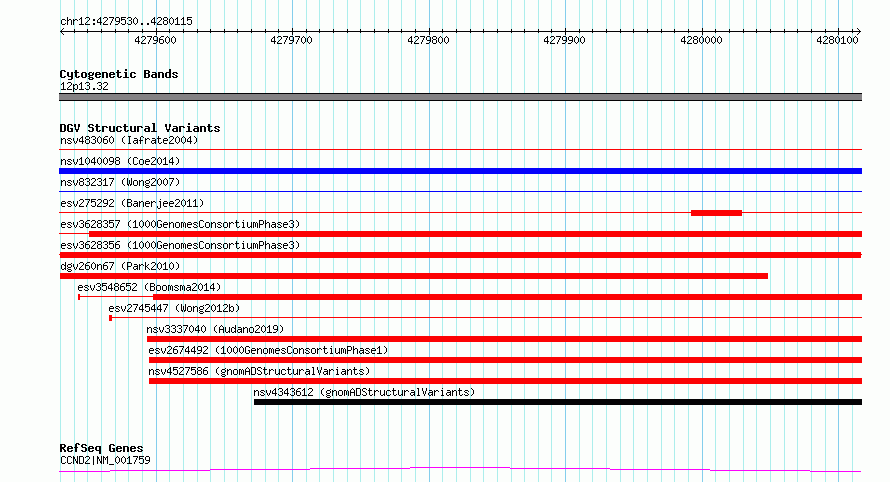Click ruler position 4279600
Image resolution: width=890 pixels, height=482 pixels.
[x=156, y=40]
